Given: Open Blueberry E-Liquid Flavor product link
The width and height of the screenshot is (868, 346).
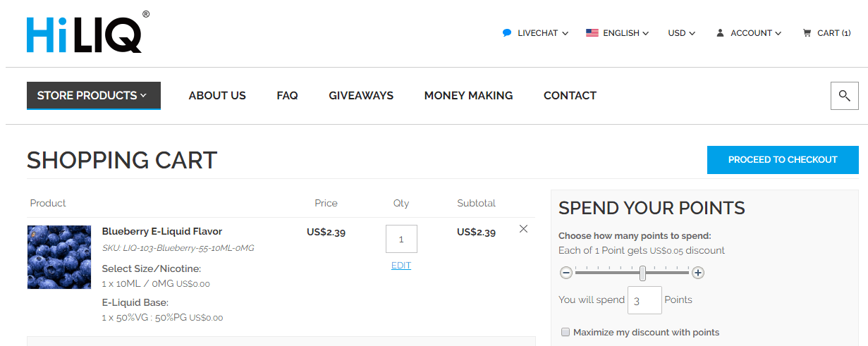Looking at the screenshot, I should 162,231.
